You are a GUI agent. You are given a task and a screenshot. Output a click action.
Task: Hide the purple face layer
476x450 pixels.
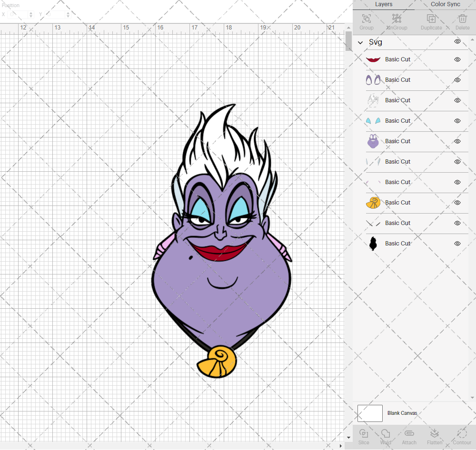pyautogui.click(x=457, y=141)
